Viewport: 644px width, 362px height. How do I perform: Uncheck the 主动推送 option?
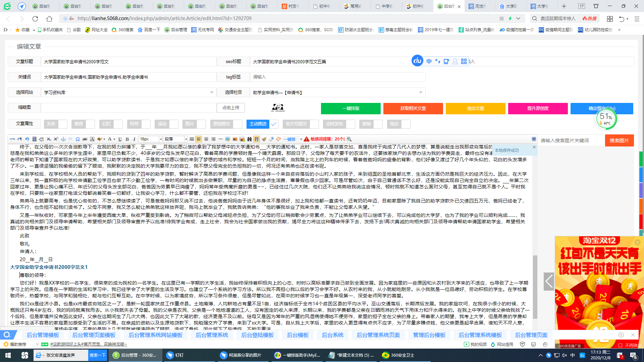click(274, 124)
